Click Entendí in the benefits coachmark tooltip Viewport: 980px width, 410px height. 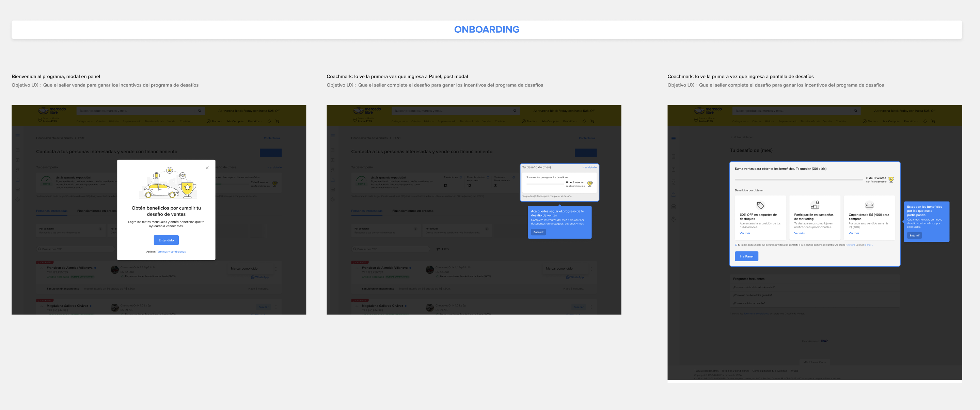[x=914, y=235]
